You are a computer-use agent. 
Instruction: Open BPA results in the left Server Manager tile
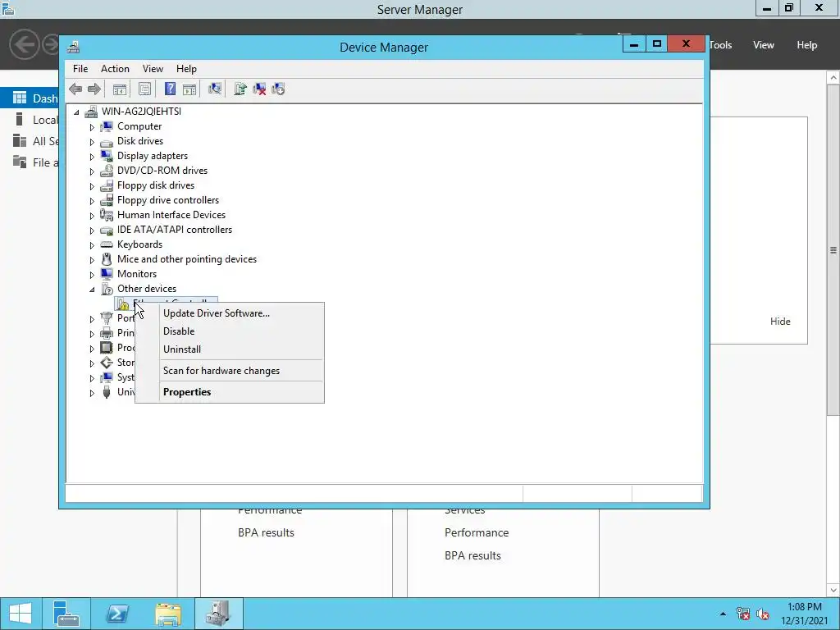[x=267, y=532]
